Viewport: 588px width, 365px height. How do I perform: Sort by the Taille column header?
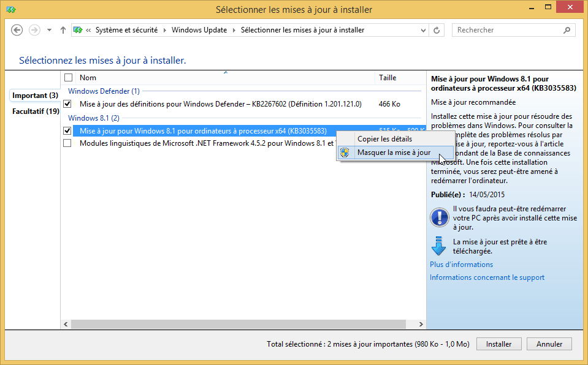coord(400,78)
